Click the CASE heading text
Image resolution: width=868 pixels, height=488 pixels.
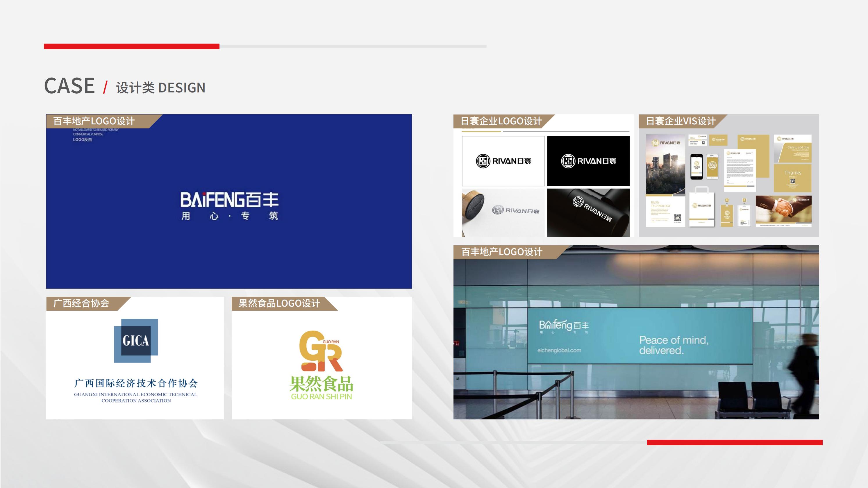69,86
